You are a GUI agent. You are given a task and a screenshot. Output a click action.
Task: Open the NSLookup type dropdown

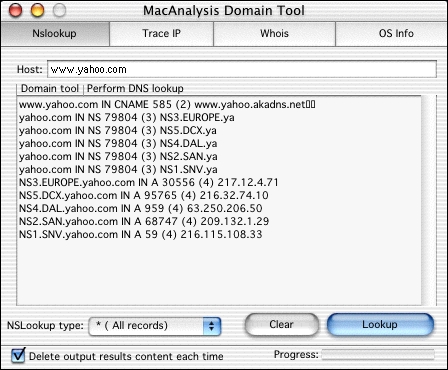(x=155, y=326)
